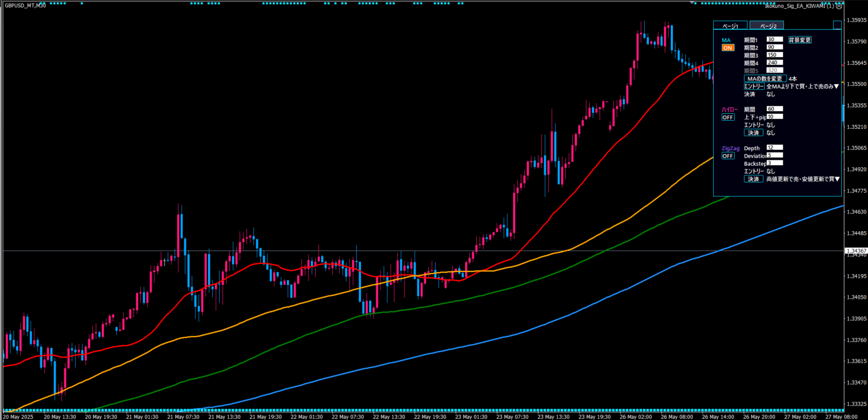
Task: Click the ハイロー 期間 field showing 60
Action: [775, 109]
